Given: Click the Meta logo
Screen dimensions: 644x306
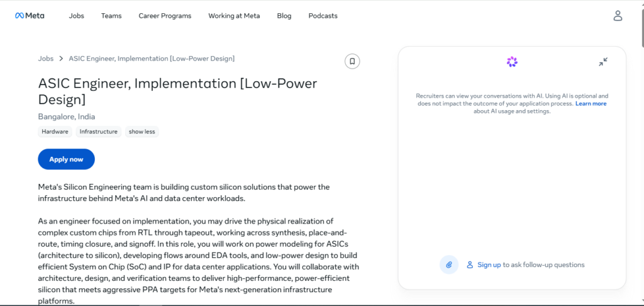Looking at the screenshot, I should 30,16.
